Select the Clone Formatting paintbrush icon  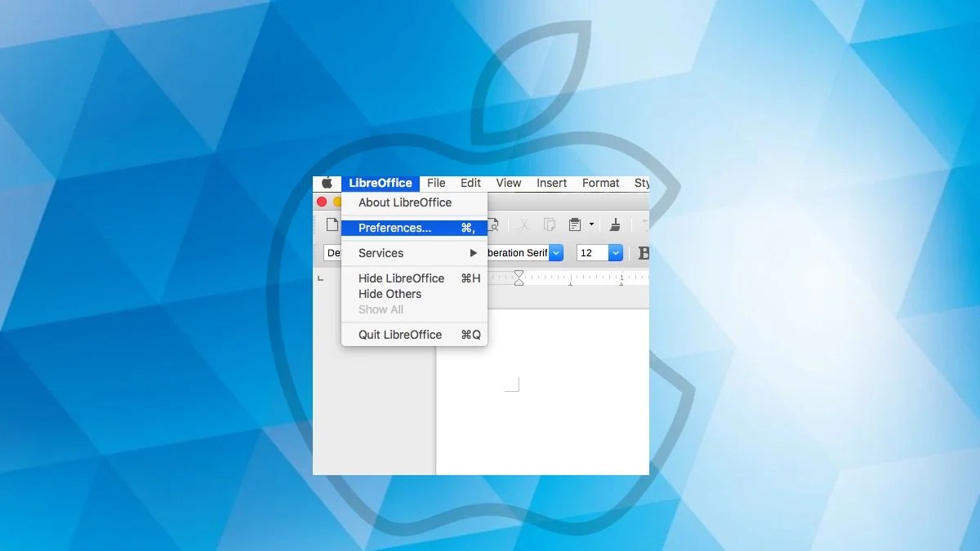pos(615,225)
